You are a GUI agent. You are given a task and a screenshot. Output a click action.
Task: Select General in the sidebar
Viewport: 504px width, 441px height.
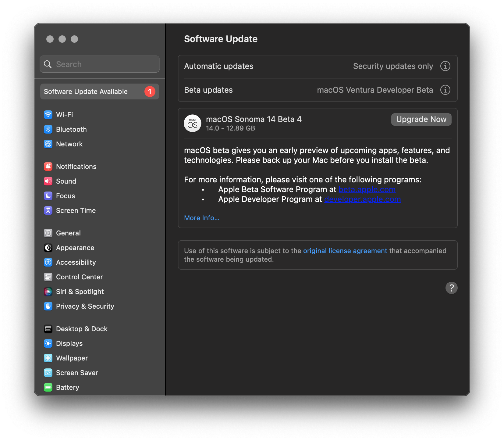tap(68, 233)
